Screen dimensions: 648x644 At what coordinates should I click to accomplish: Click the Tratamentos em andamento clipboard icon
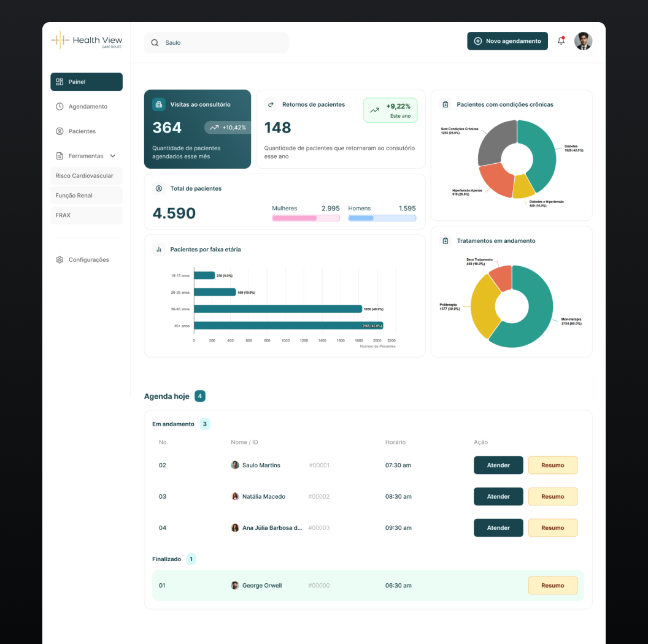tap(445, 241)
